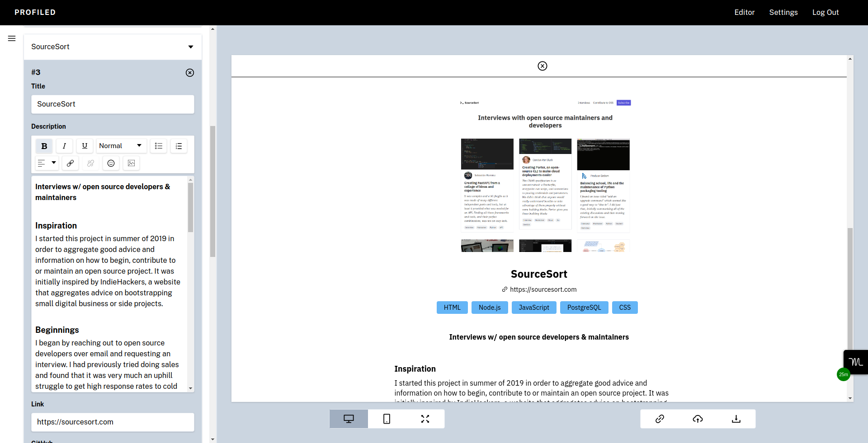
Task: Insert an ordered numbered list
Action: (x=179, y=146)
